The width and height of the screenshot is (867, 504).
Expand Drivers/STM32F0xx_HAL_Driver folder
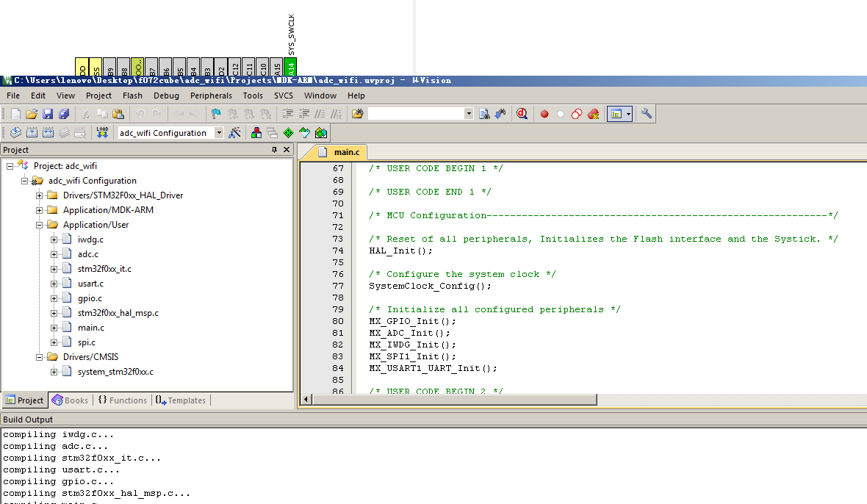coord(39,195)
